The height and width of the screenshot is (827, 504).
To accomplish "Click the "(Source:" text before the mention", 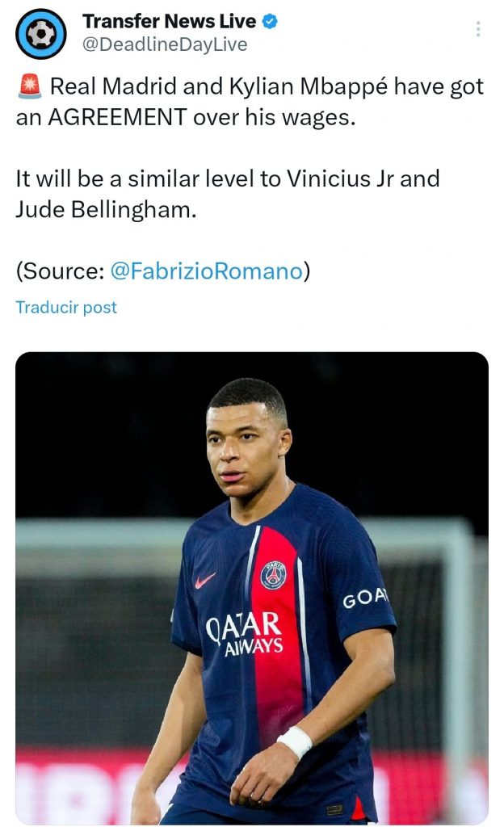I will (x=60, y=271).
